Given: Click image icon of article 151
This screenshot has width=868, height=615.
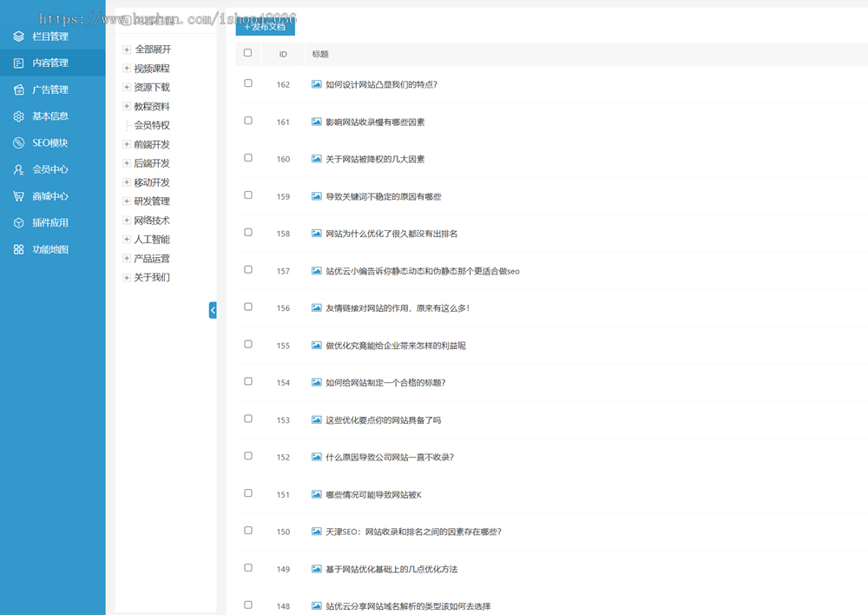Looking at the screenshot, I should coord(317,494).
